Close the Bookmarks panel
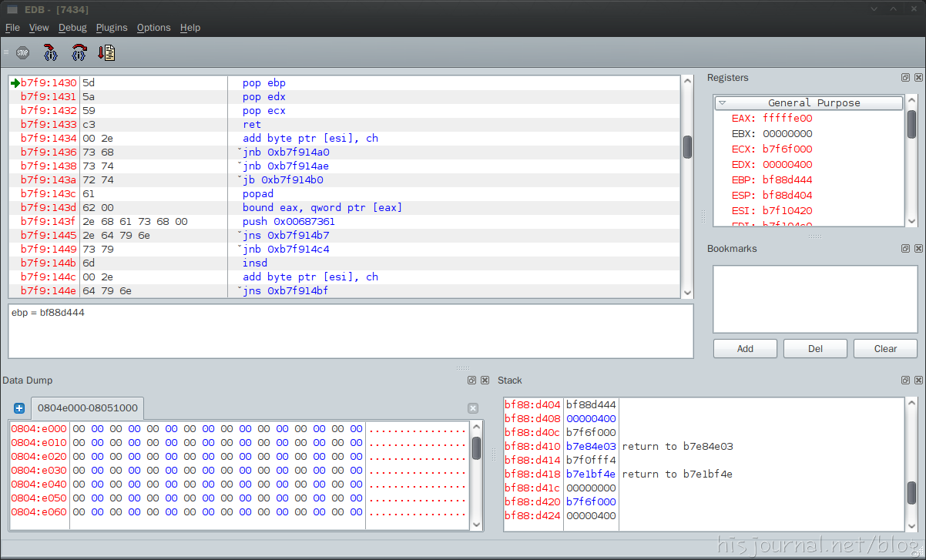The width and height of the screenshot is (926, 560). pos(918,249)
